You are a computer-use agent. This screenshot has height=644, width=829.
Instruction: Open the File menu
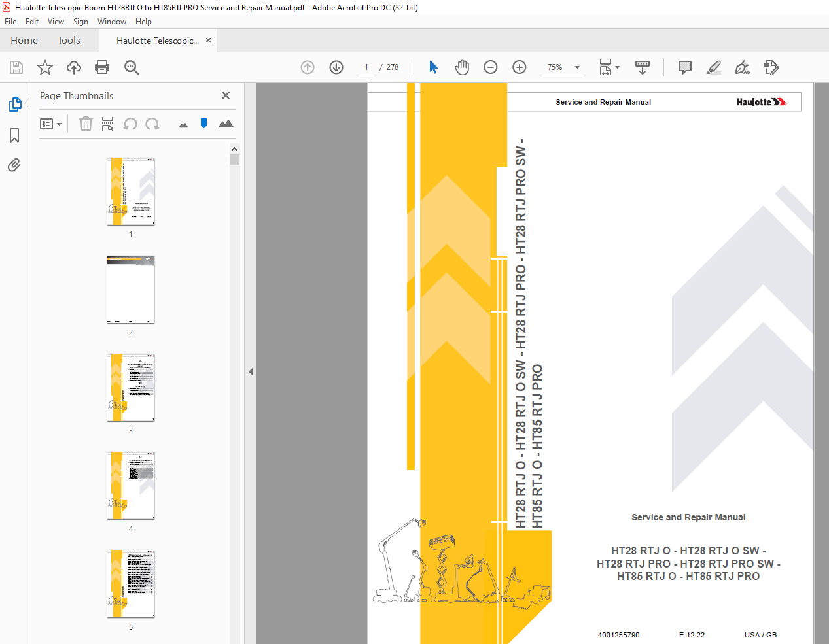pos(10,22)
